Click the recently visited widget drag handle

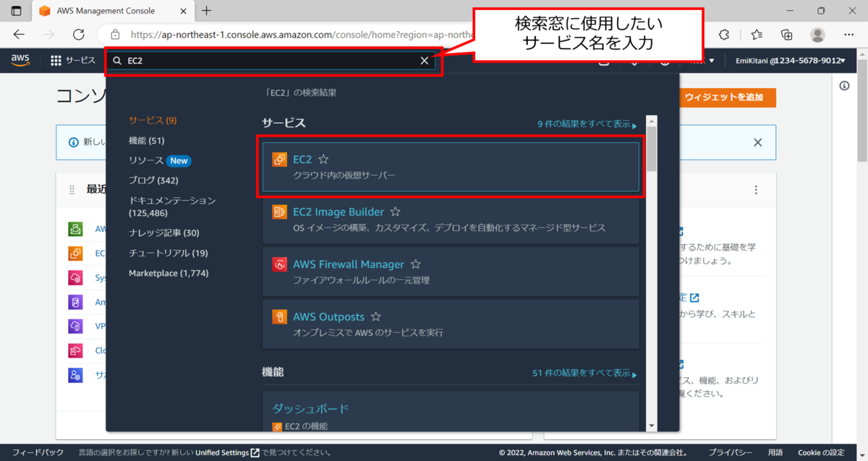pyautogui.click(x=72, y=190)
